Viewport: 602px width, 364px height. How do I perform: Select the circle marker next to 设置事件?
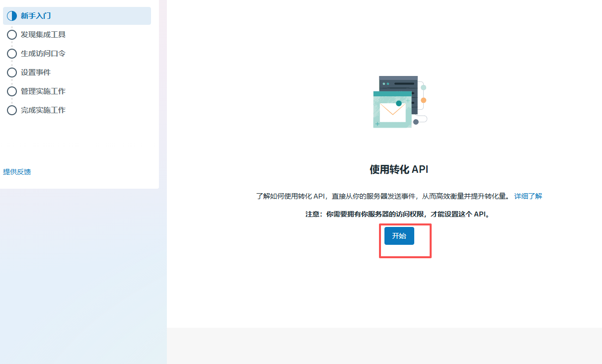tap(12, 73)
